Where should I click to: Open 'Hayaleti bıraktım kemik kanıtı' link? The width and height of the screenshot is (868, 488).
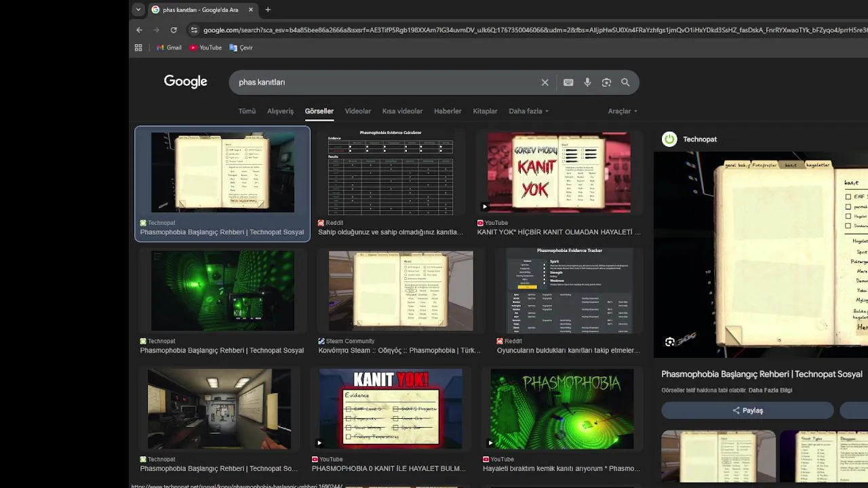pos(561,468)
